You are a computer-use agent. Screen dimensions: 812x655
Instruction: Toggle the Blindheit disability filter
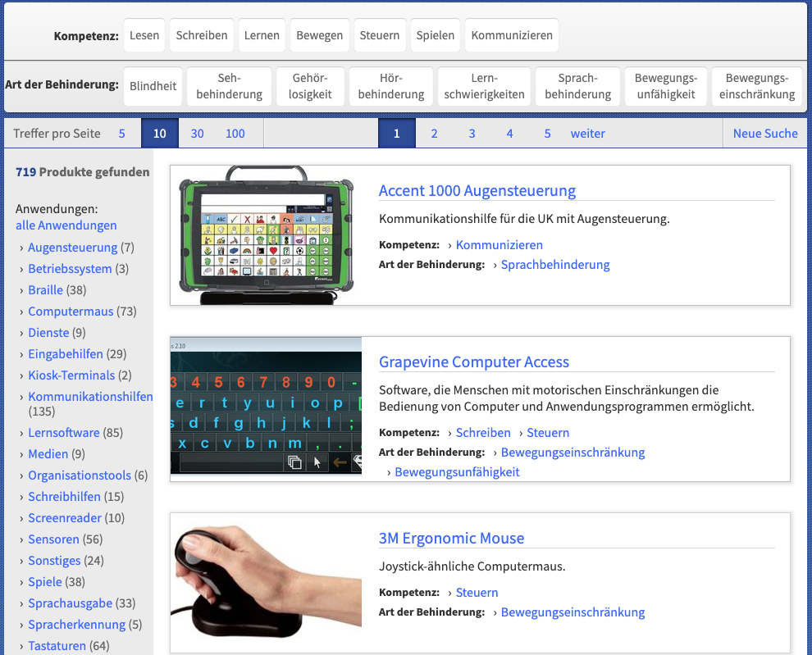153,86
